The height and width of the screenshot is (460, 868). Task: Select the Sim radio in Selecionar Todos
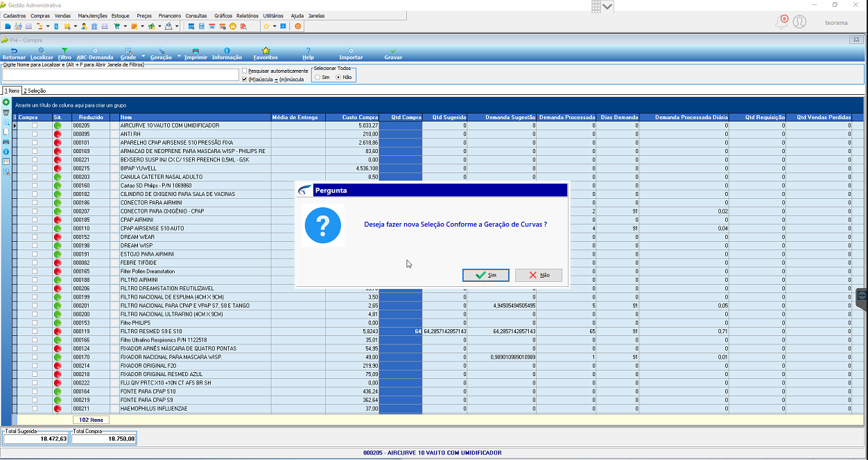318,78
